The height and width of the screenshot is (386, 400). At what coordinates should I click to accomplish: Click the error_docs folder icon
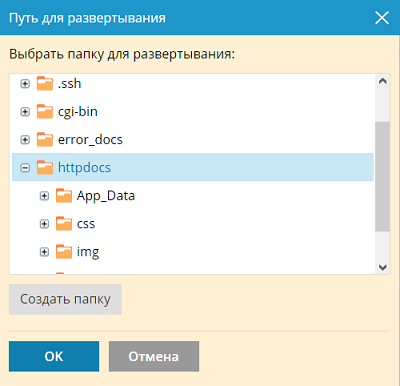[45, 140]
